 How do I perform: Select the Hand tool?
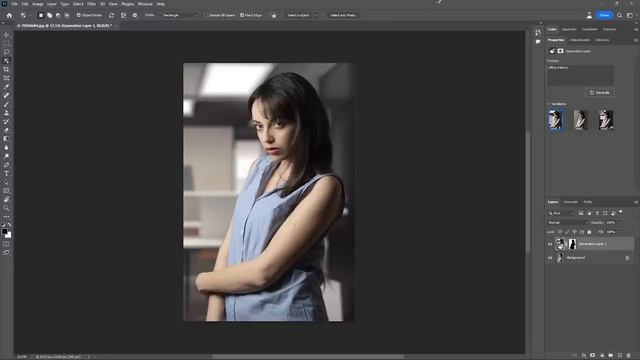(x=6, y=200)
